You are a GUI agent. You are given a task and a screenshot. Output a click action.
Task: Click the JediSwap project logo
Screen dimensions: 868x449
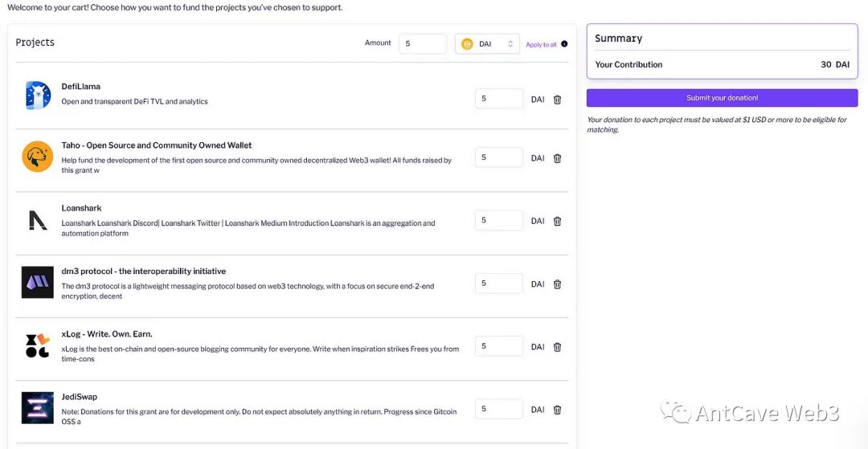[x=38, y=408]
